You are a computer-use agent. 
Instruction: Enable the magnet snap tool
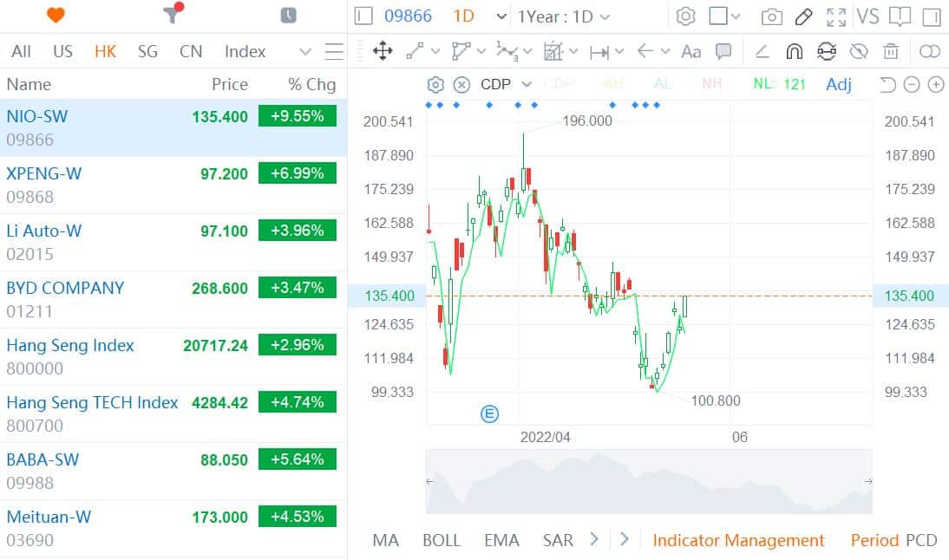[x=795, y=52]
